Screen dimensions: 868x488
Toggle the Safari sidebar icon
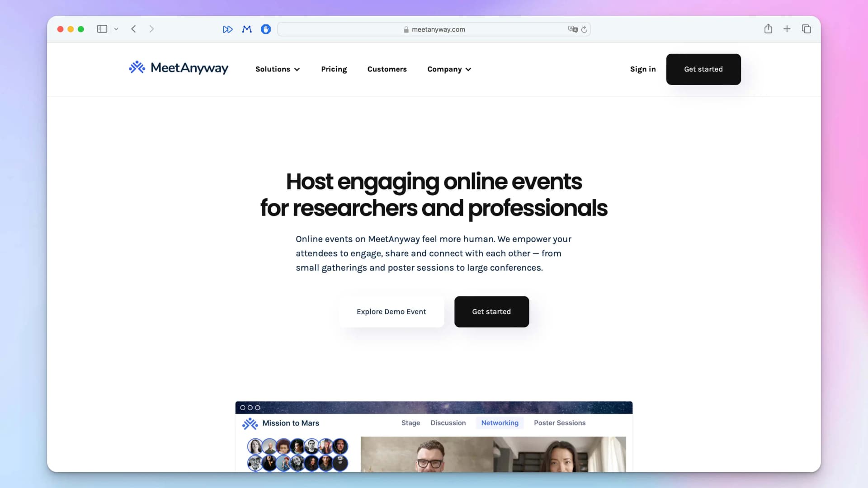click(x=102, y=28)
